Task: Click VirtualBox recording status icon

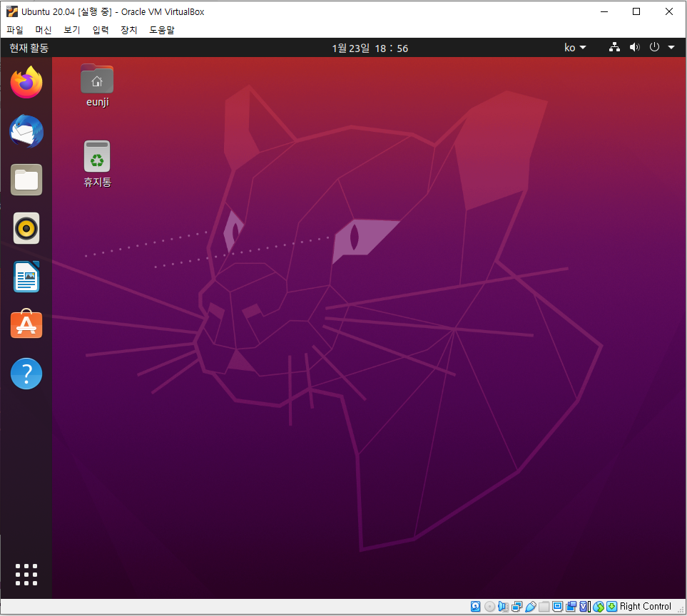Action: (x=571, y=606)
